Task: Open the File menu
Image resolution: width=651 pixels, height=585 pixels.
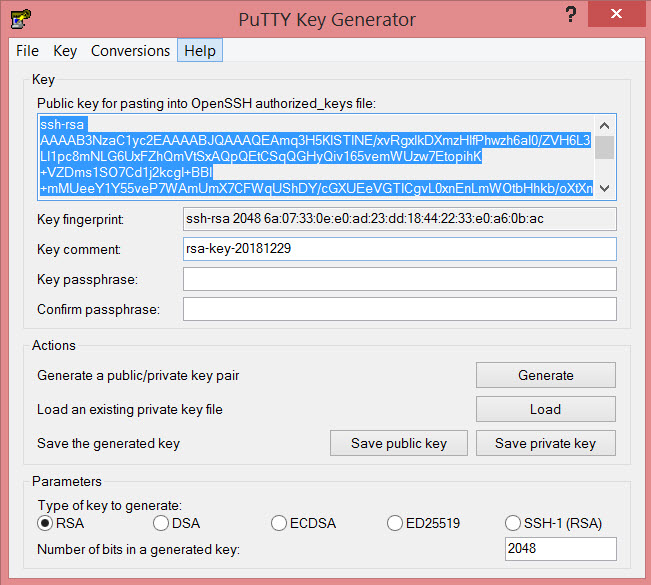Action: (x=27, y=51)
